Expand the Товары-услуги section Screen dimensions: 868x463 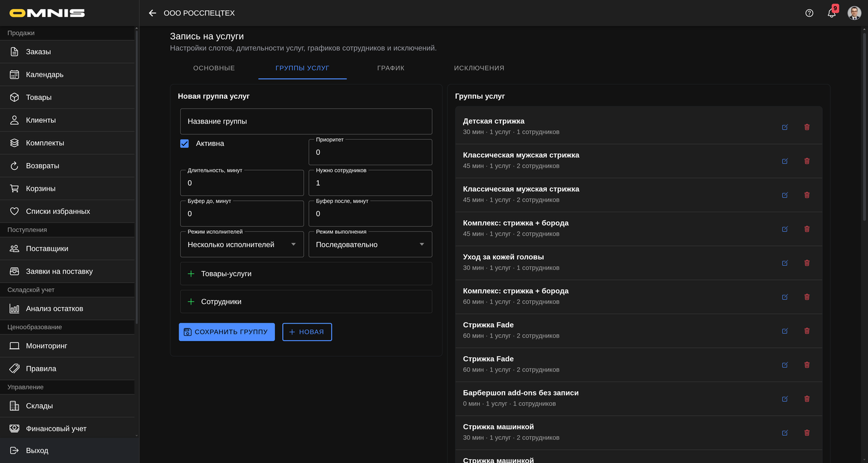(x=306, y=274)
